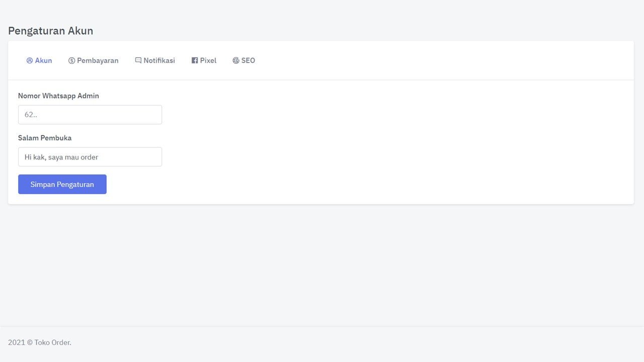Open the Pembayaran tab label
Screen dimensions: 644x362
coord(98,60)
